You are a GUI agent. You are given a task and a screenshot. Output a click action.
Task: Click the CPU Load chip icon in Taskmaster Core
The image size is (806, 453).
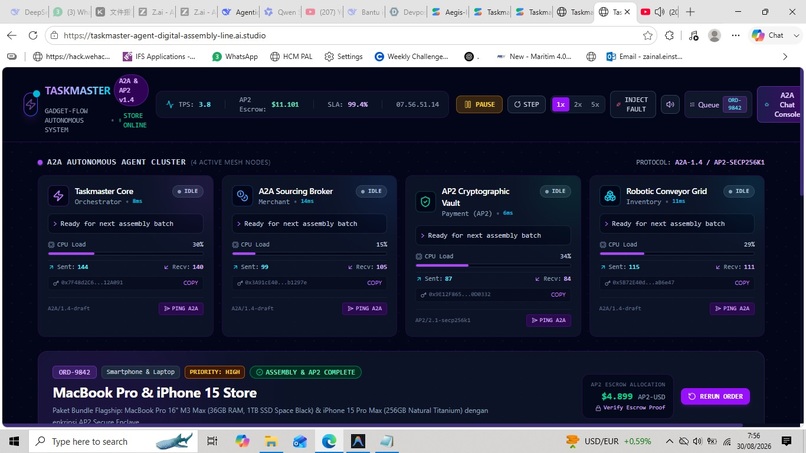[x=51, y=245]
